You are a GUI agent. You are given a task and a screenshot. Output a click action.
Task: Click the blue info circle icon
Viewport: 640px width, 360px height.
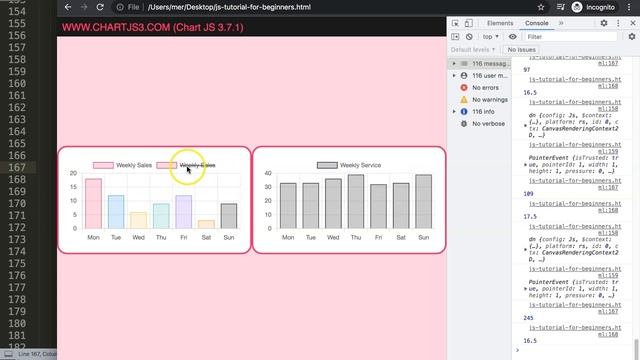(464, 111)
